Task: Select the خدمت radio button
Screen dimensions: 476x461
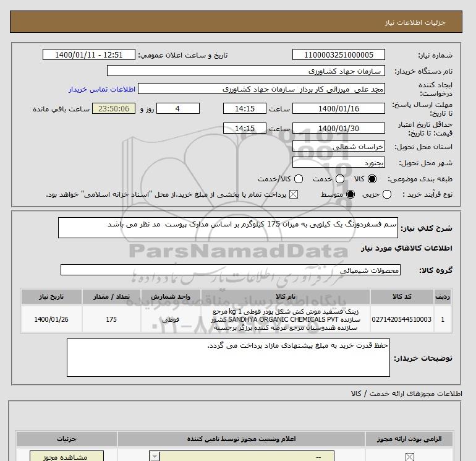Action: click(340, 179)
